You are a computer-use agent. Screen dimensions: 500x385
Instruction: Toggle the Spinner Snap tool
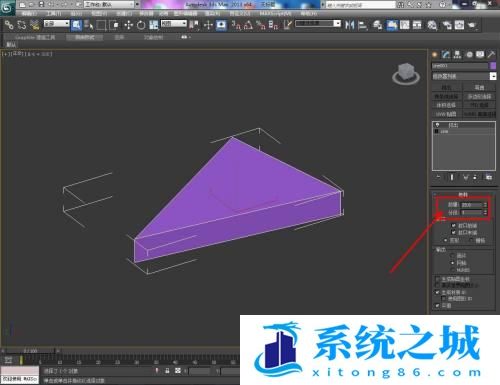tap(273, 25)
